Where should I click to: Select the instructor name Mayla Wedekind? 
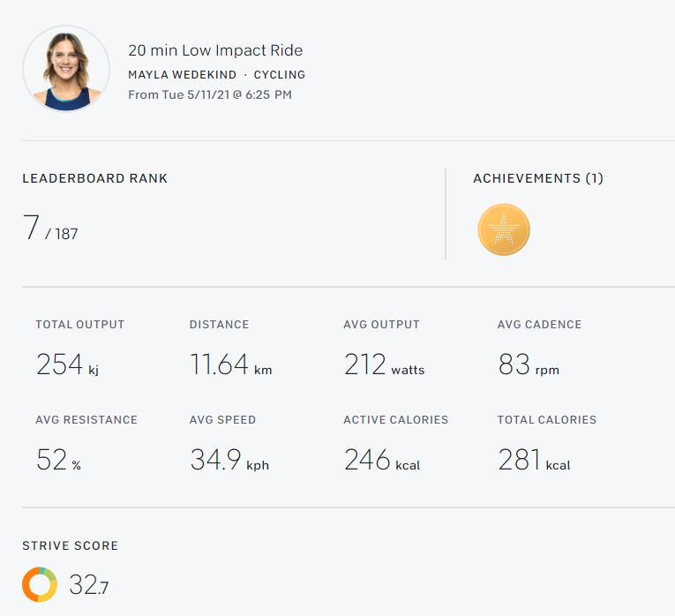pos(182,75)
